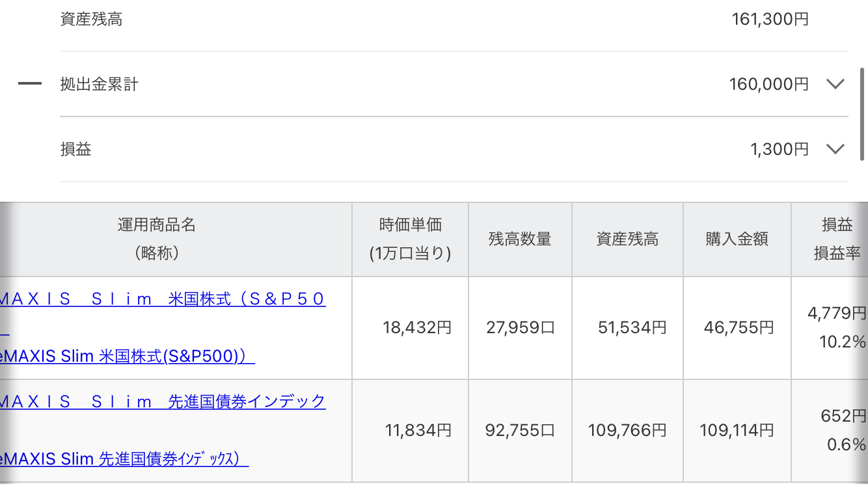Screen dimensions: 868x488
Task: Click the 運用商品名（略称） column header
Action: (x=156, y=239)
